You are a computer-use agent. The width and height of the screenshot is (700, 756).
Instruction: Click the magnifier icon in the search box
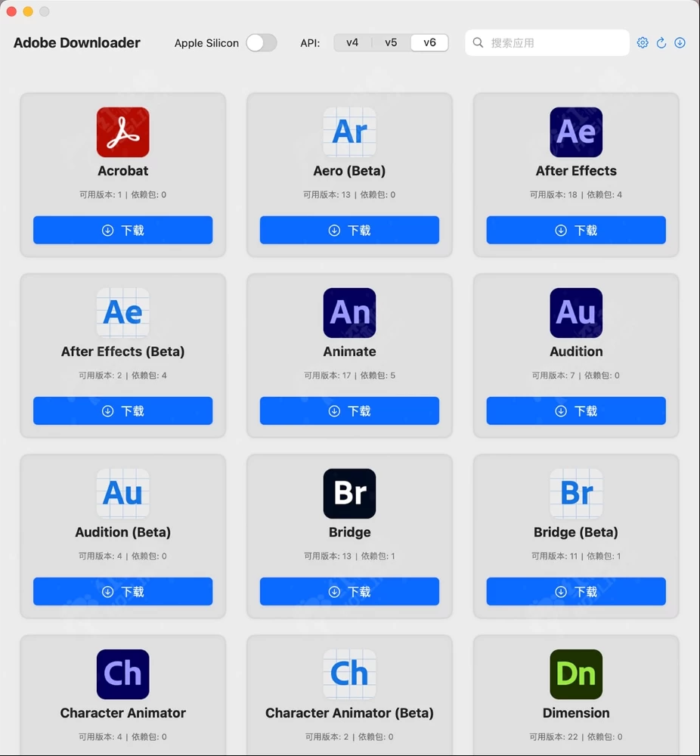coord(478,43)
